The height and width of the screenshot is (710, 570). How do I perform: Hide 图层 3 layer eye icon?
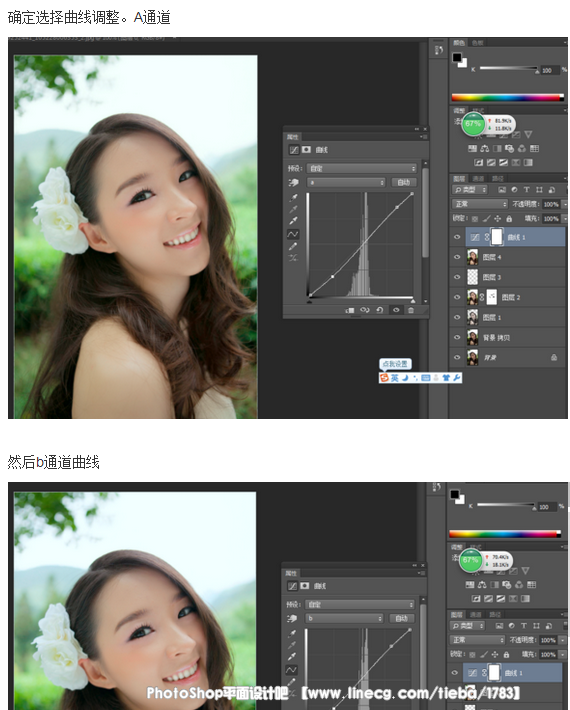click(x=457, y=277)
